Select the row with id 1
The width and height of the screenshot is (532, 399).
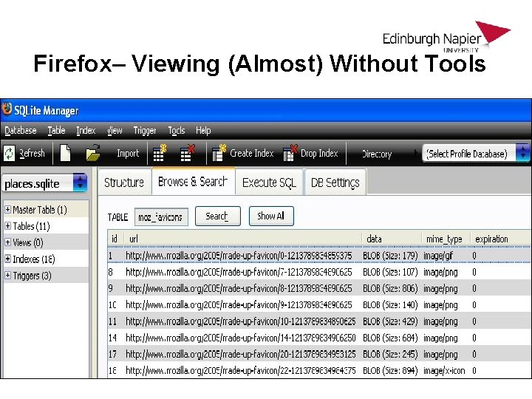coord(319,255)
